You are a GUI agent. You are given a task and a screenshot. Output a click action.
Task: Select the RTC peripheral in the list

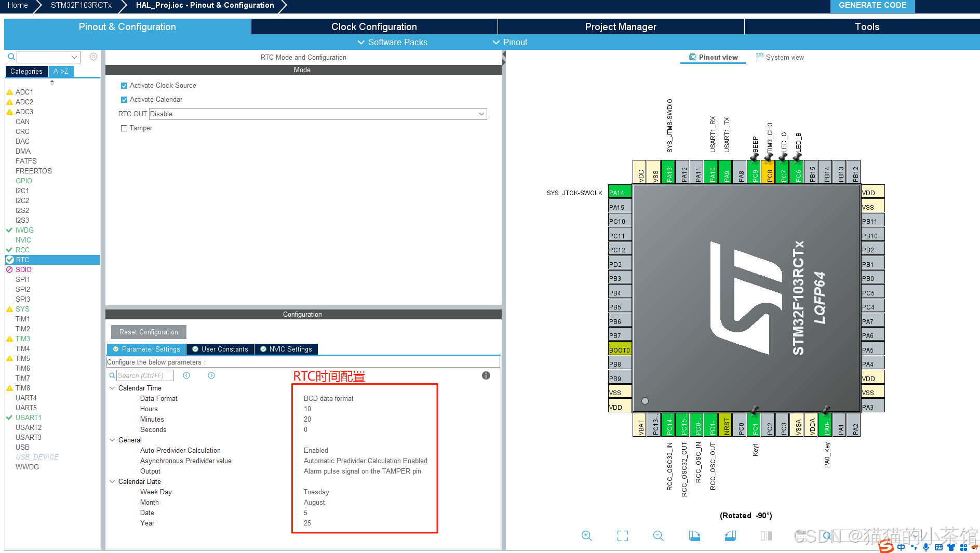(52, 260)
